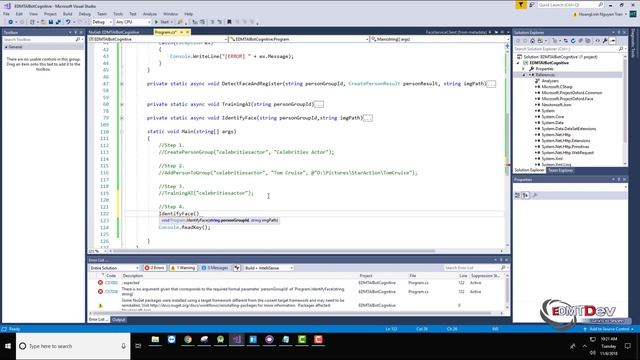Screen dimensions: 640x360
Task: Select error CS1002 '; expected' row
Action: point(297,282)
